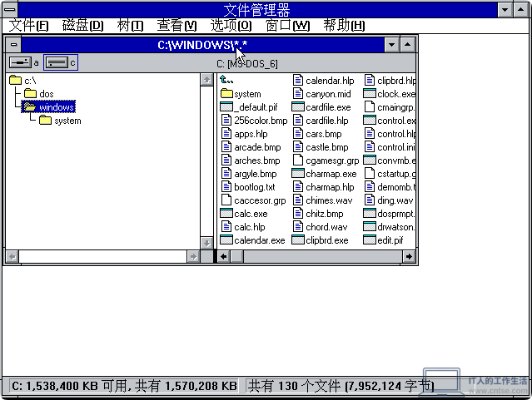Select castle.bmp file icon
The width and height of the screenshot is (532, 400).
pos(298,147)
